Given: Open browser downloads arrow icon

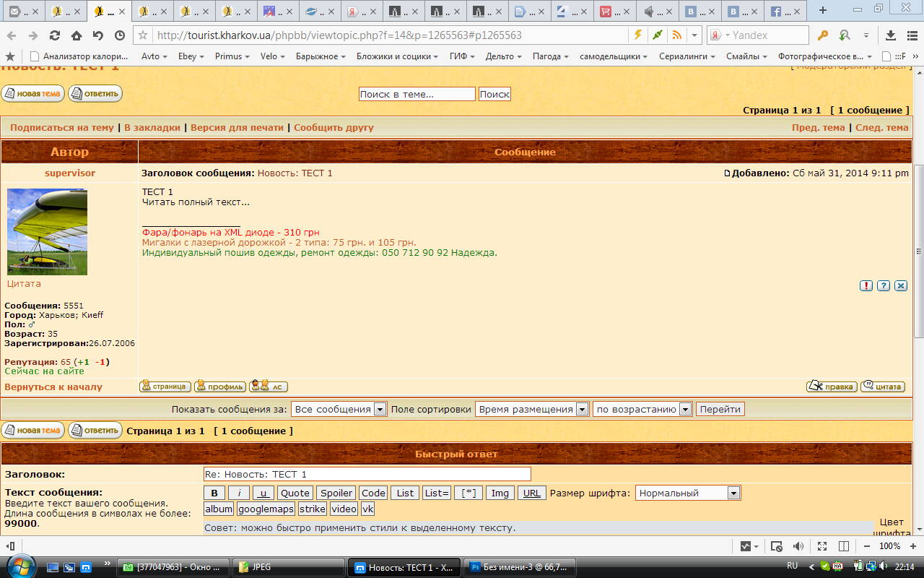Looking at the screenshot, I should click(x=890, y=35).
